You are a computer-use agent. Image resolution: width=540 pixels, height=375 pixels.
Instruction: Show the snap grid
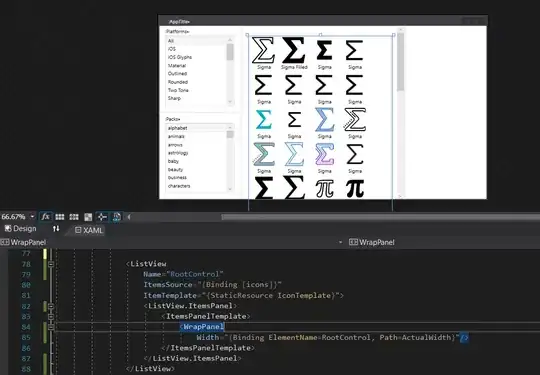point(60,217)
